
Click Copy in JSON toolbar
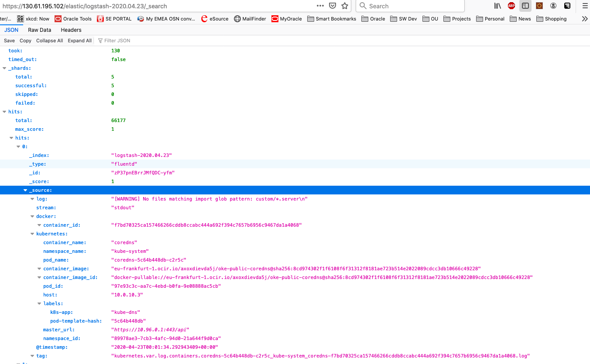click(x=25, y=41)
